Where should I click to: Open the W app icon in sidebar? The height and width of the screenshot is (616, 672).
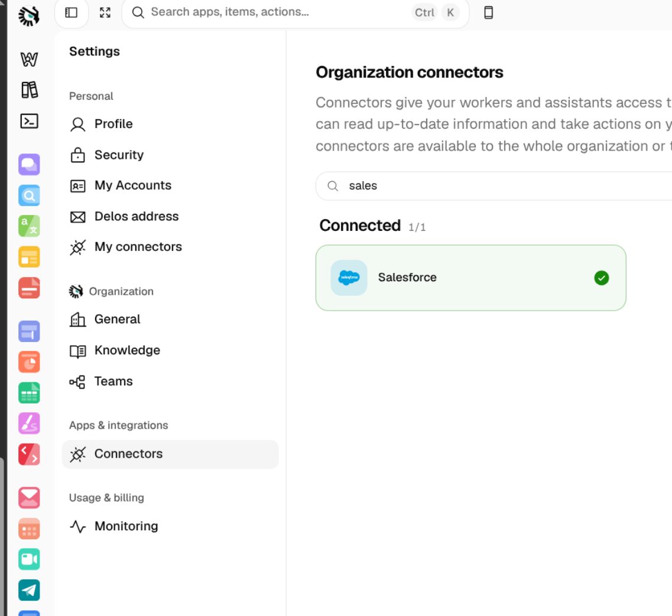click(29, 59)
